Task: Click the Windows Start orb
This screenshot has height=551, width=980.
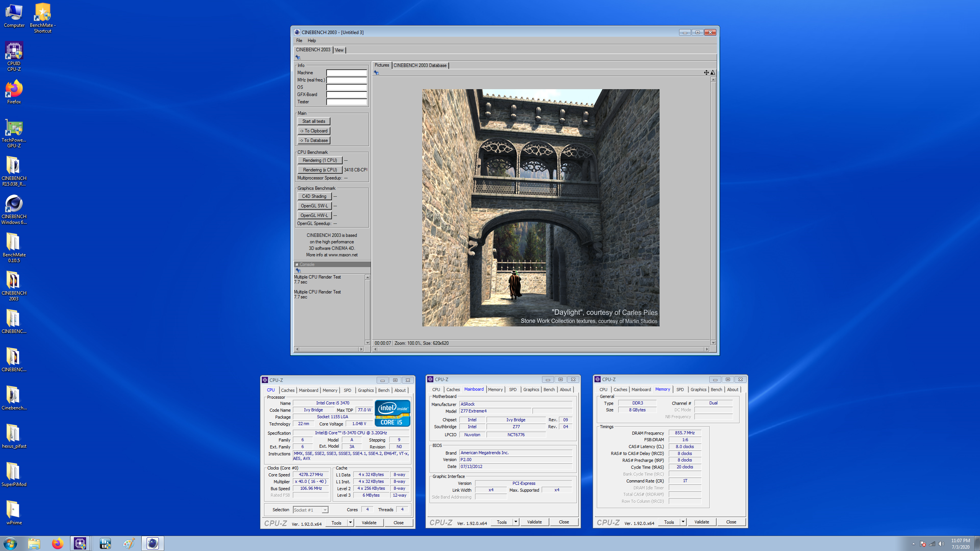Action: pos(10,543)
